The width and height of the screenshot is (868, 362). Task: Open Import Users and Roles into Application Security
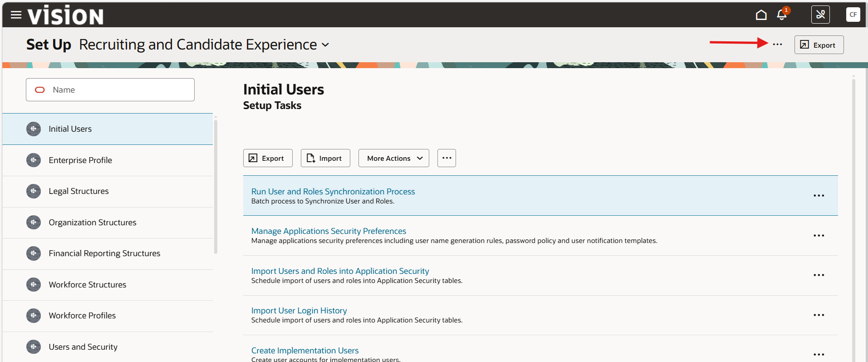(x=340, y=271)
